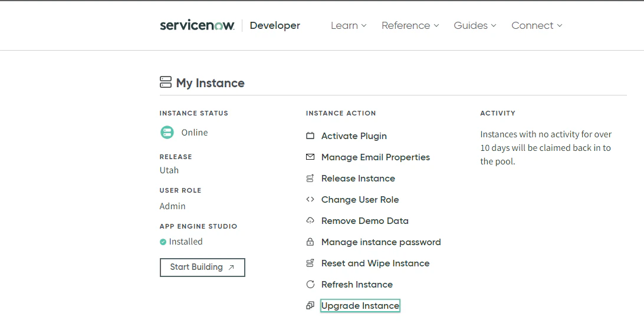Click the envelope icon for email properties
Viewport: 644px width, 330px height.
click(x=310, y=157)
